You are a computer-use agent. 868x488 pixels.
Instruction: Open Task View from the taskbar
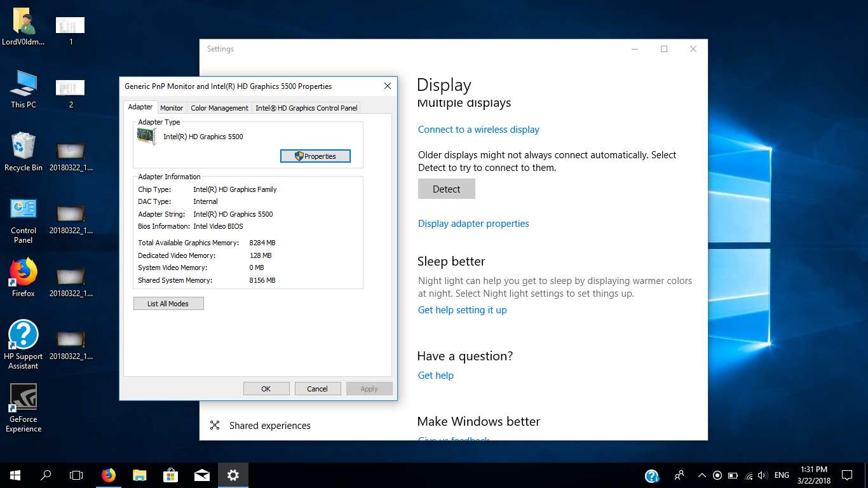pyautogui.click(x=76, y=475)
